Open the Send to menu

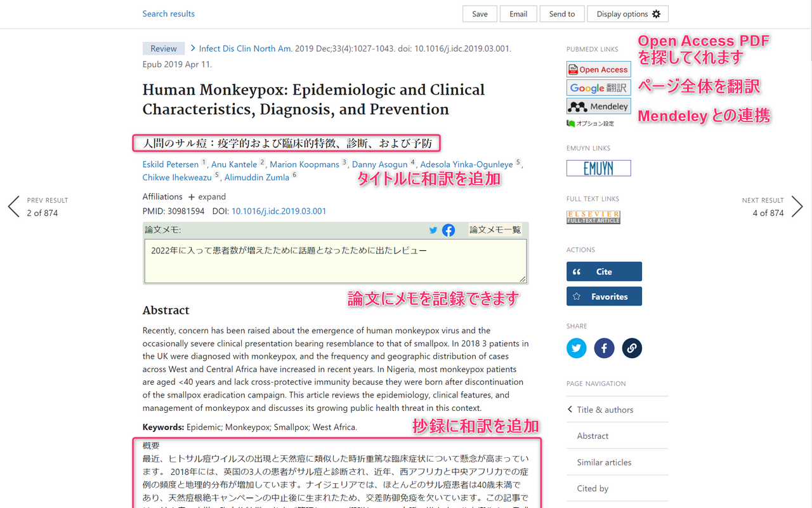tap(562, 14)
